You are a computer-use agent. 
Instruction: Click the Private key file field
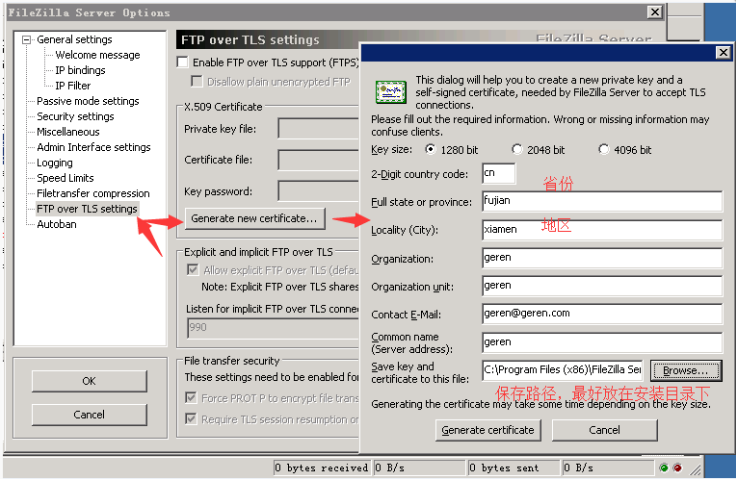point(319,128)
